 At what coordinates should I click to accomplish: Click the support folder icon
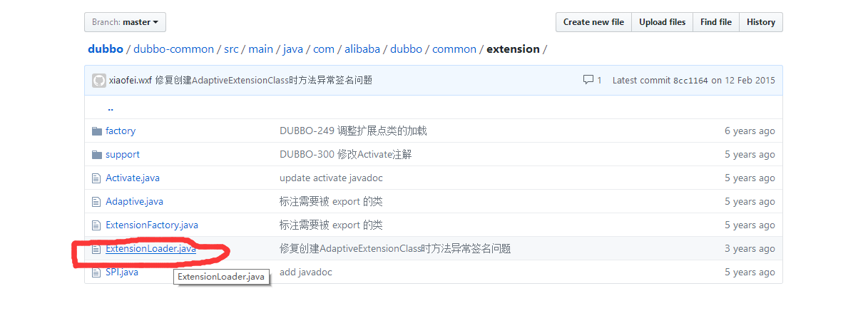(97, 155)
